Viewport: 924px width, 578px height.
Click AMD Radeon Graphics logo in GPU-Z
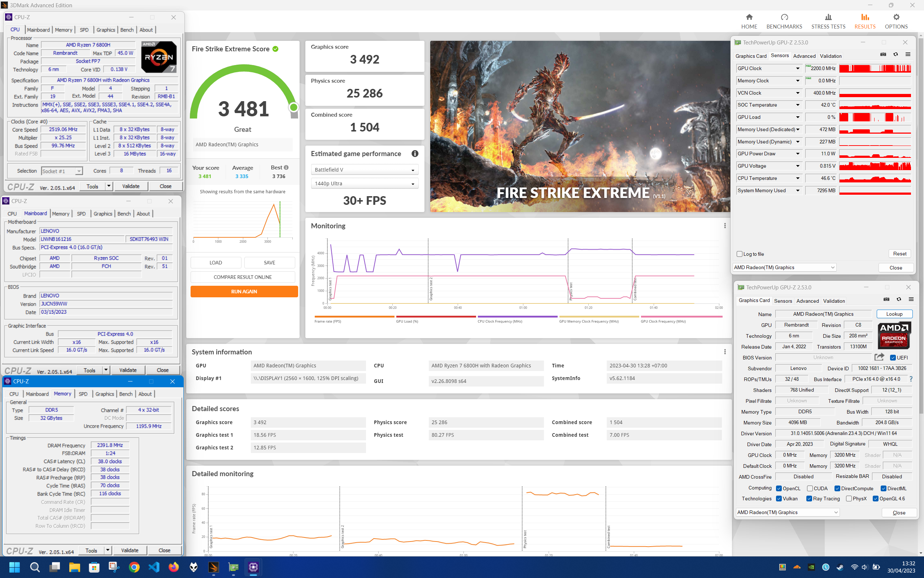click(894, 335)
